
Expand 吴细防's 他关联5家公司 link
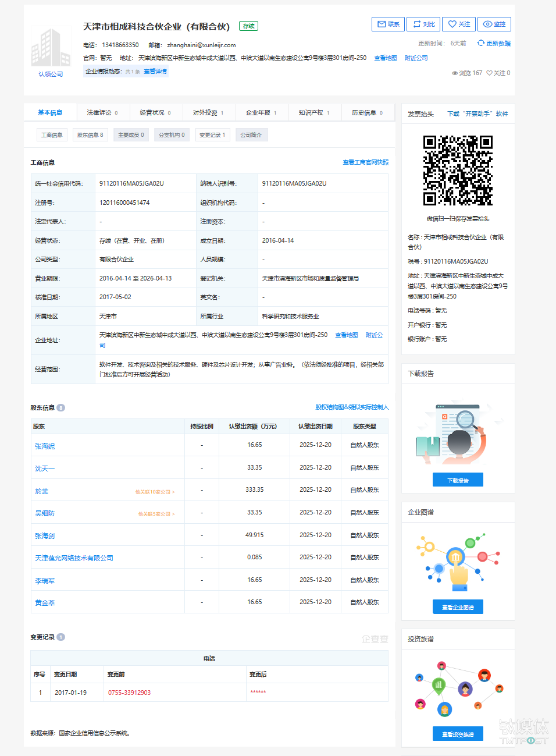coord(156,514)
